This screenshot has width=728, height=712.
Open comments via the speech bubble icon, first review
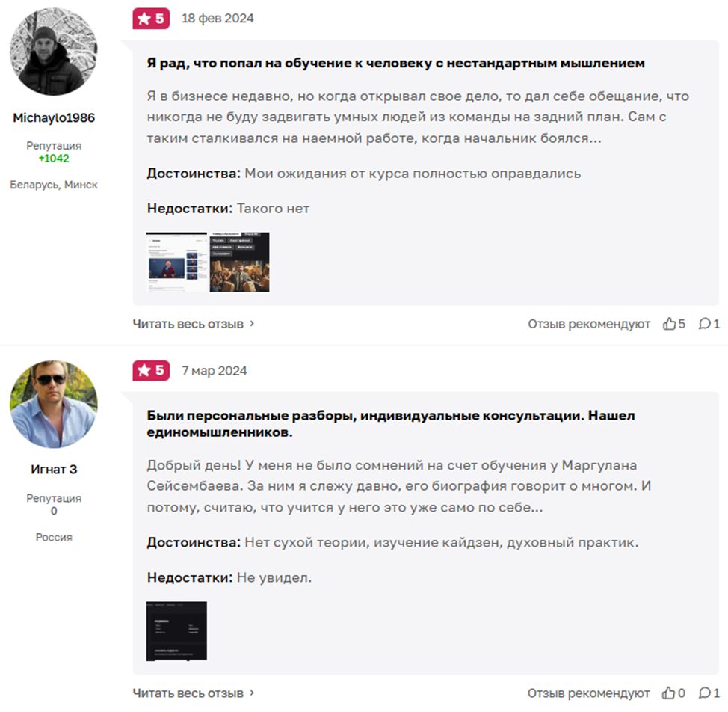click(704, 324)
